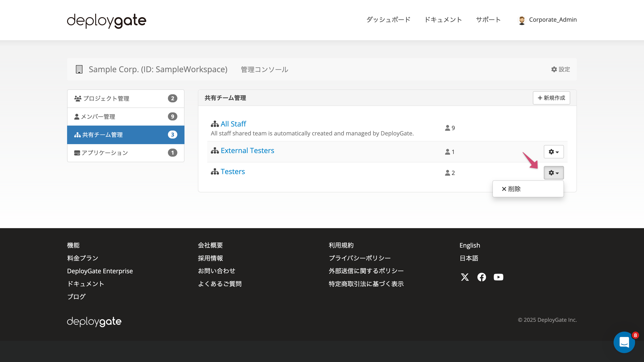The width and height of the screenshot is (644, 362).
Task: Open the All Staff team link
Action: point(233,123)
